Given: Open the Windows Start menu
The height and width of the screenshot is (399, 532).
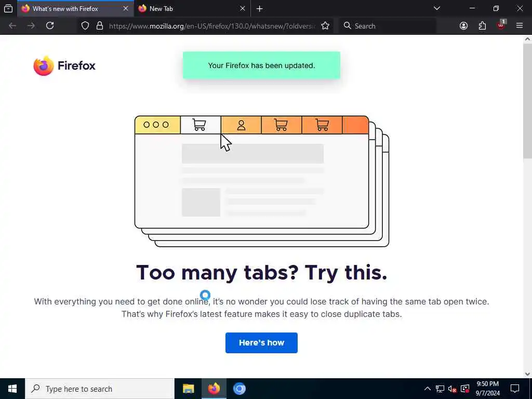Looking at the screenshot, I should tap(12, 389).
